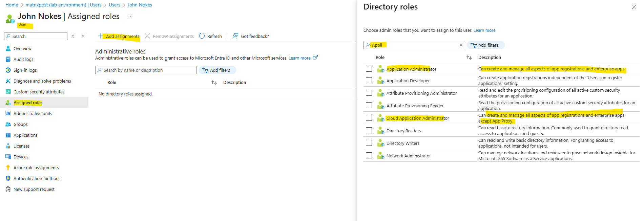
Task: Check the Application Administrator role checkbox
Action: (x=369, y=69)
